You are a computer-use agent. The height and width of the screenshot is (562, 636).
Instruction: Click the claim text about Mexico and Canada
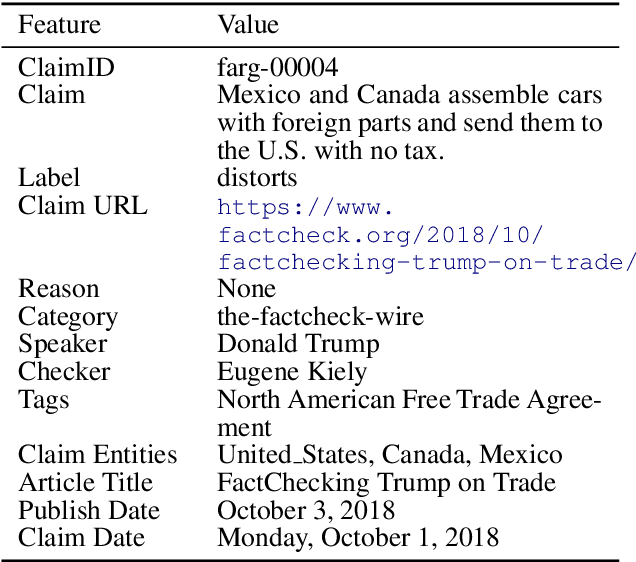click(410, 123)
